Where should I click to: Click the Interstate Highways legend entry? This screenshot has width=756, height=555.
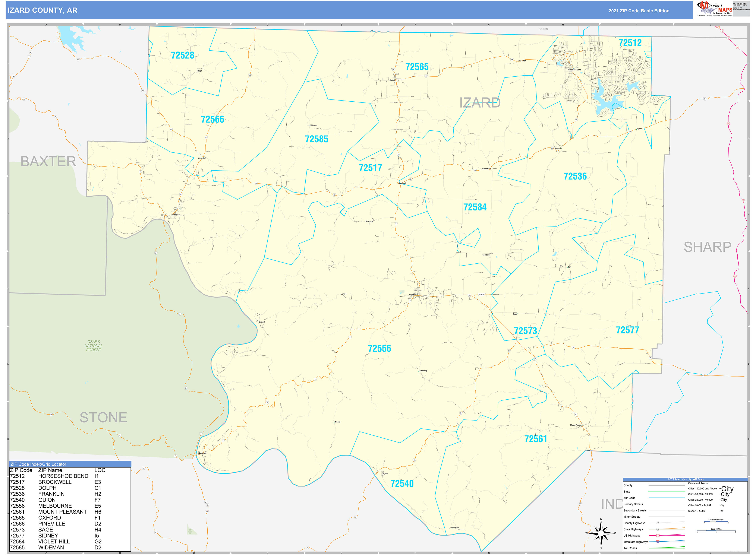coord(636,542)
